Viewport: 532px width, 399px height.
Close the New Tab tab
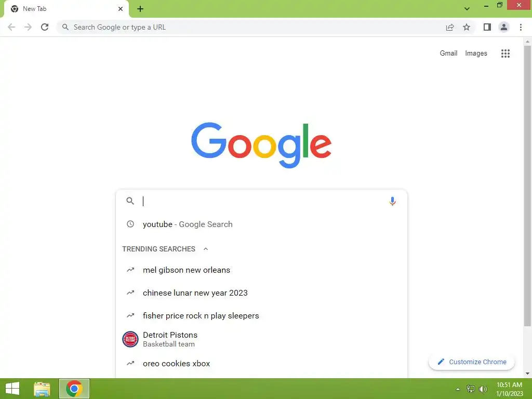click(121, 9)
